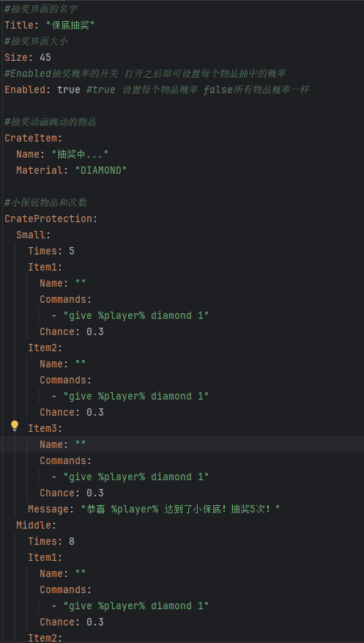Click the Times value 5
The height and width of the screenshot is (643, 364).
72,251
